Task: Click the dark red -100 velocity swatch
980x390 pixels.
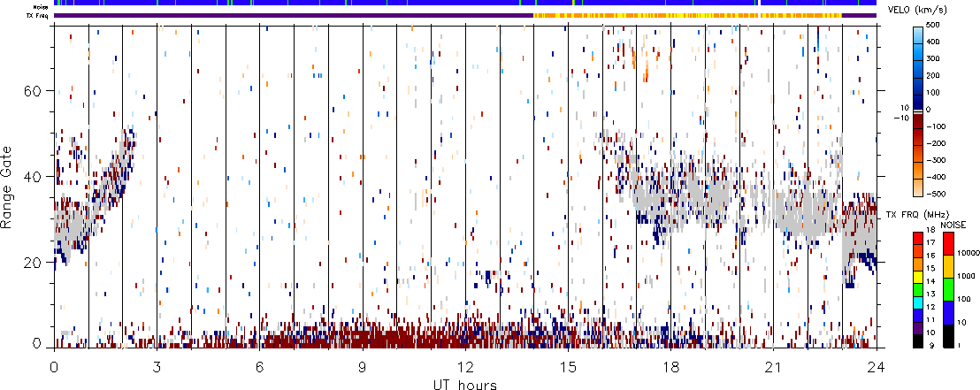Action: click(x=920, y=124)
